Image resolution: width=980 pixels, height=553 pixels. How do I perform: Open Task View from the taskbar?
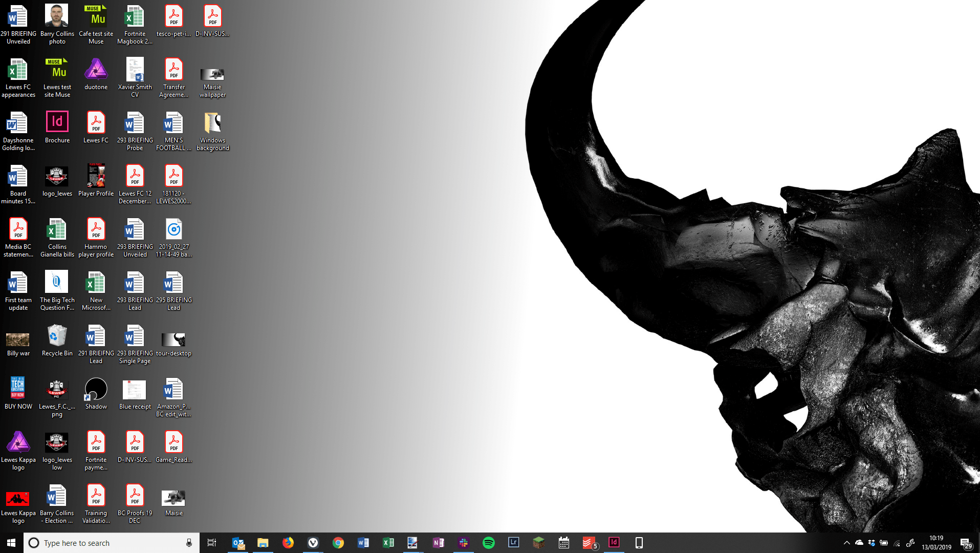(211, 542)
